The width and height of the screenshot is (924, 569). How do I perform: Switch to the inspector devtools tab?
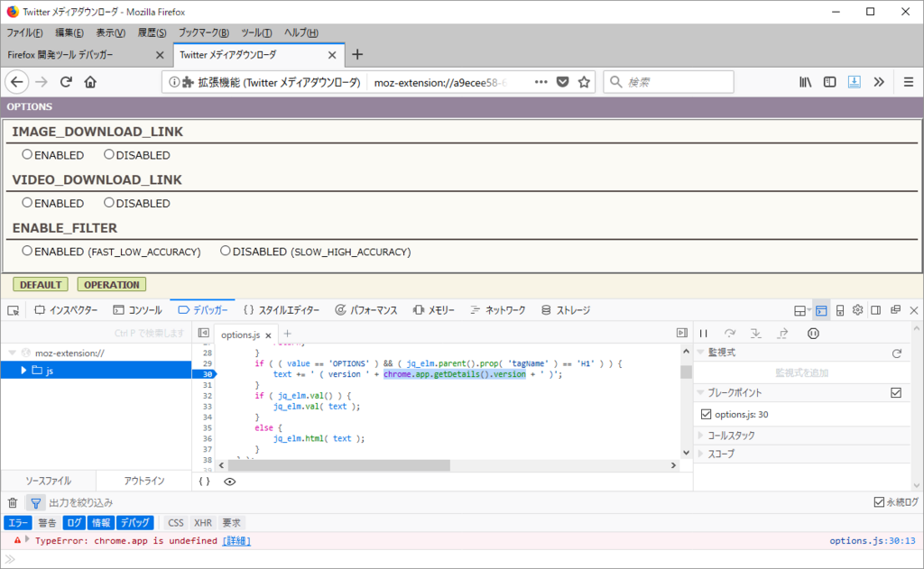click(66, 310)
